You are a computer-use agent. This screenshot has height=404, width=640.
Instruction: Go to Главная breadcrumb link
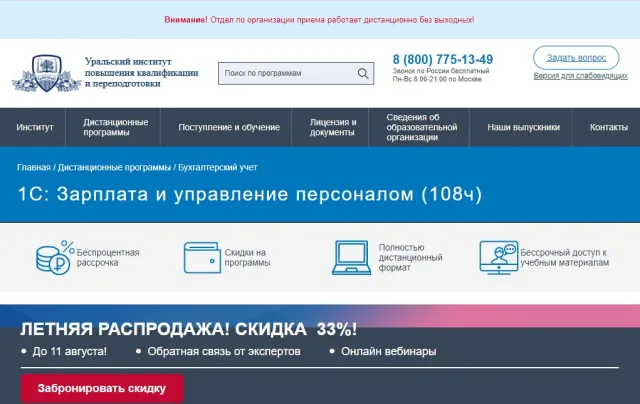coord(33,167)
